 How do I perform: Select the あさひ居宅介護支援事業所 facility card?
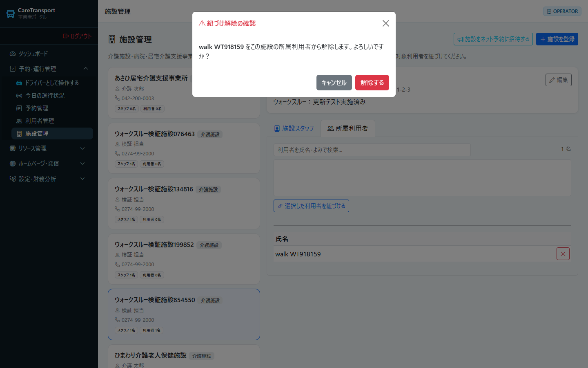click(184, 93)
